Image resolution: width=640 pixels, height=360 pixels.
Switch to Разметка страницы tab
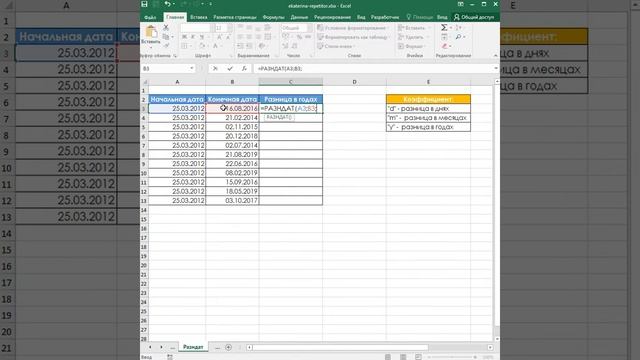click(x=235, y=17)
